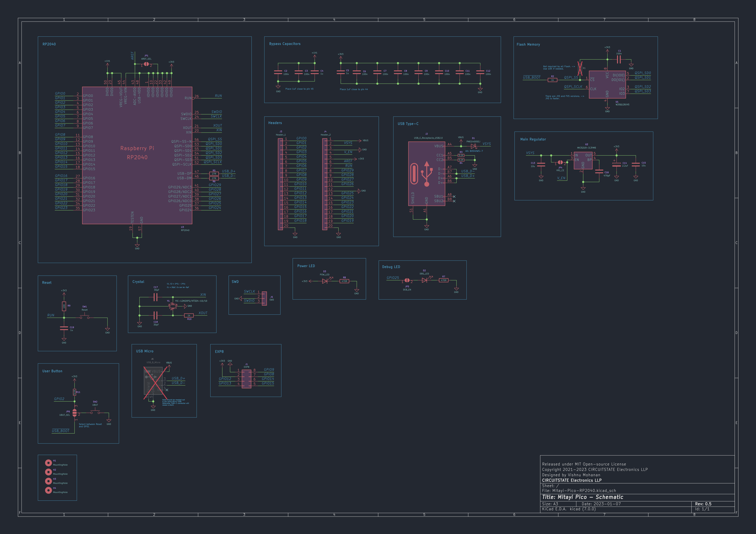Select the R3 5.1K resistor
Viewport: 756px width, 534px height.
(x=461, y=155)
